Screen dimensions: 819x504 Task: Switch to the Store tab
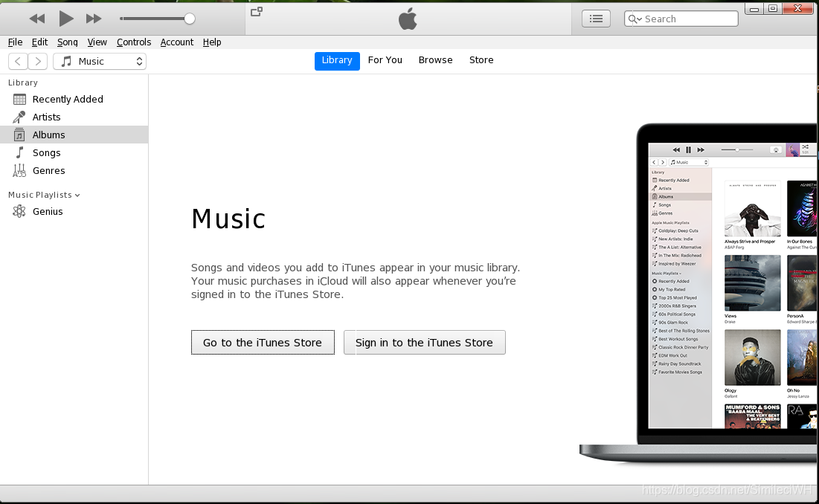[x=481, y=60]
